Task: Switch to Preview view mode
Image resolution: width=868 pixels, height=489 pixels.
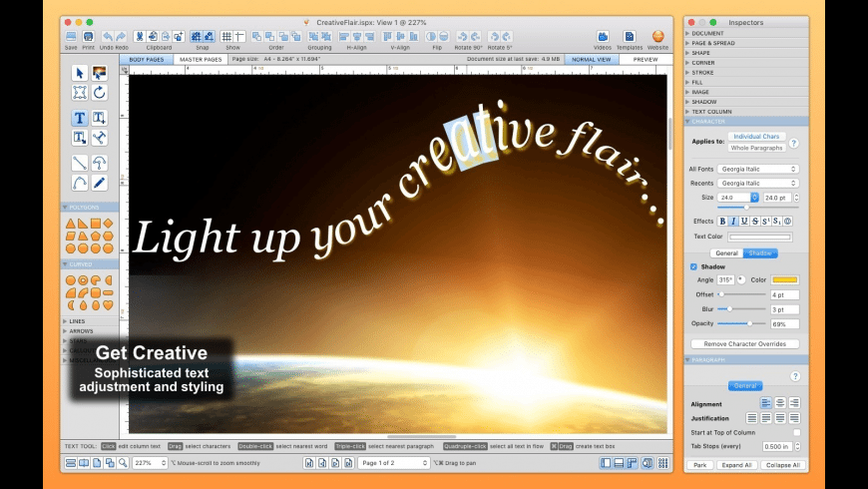Action: pyautogui.click(x=646, y=60)
